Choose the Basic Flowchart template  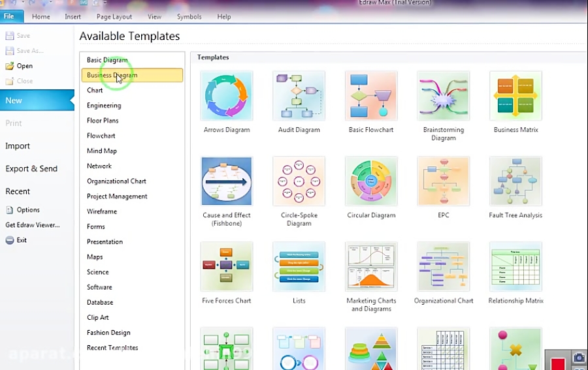point(371,97)
